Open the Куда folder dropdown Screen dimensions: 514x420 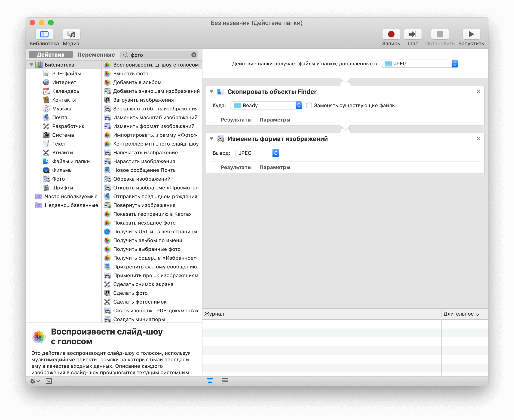tap(298, 105)
